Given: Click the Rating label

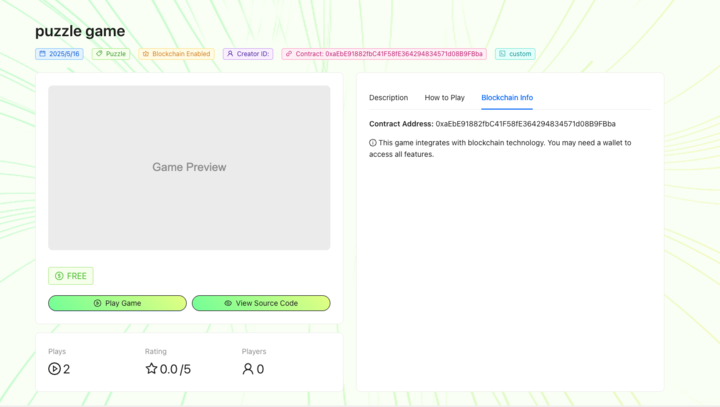Looking at the screenshot, I should [x=156, y=351].
